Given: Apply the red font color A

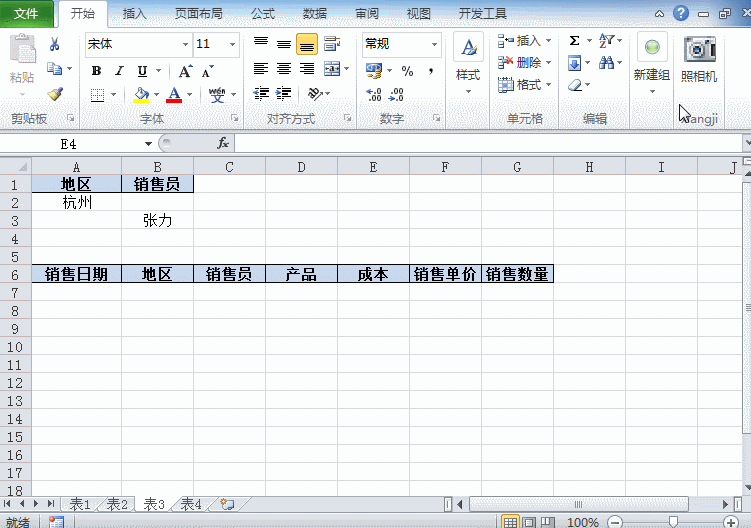Looking at the screenshot, I should click(174, 94).
